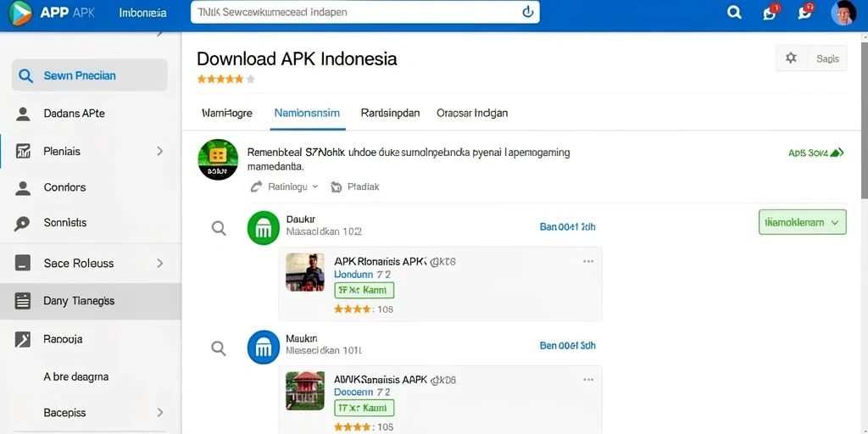Image resolution: width=868 pixels, height=434 pixels.
Task: Click the Doocenn 72 link
Action: click(363, 392)
